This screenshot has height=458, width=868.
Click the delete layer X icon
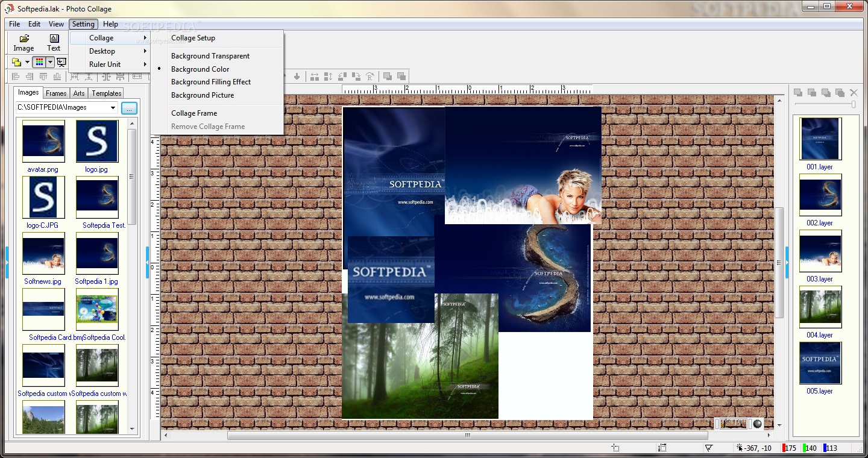pyautogui.click(x=854, y=92)
